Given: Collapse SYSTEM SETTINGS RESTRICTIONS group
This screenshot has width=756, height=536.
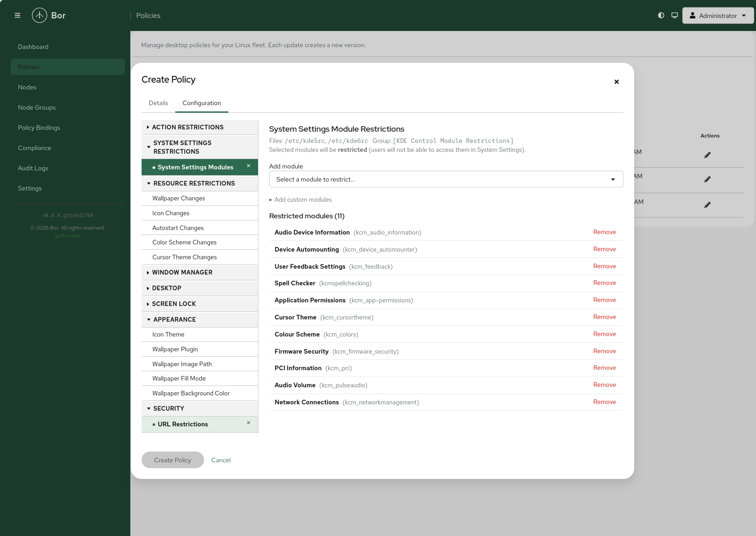Looking at the screenshot, I should [200, 147].
